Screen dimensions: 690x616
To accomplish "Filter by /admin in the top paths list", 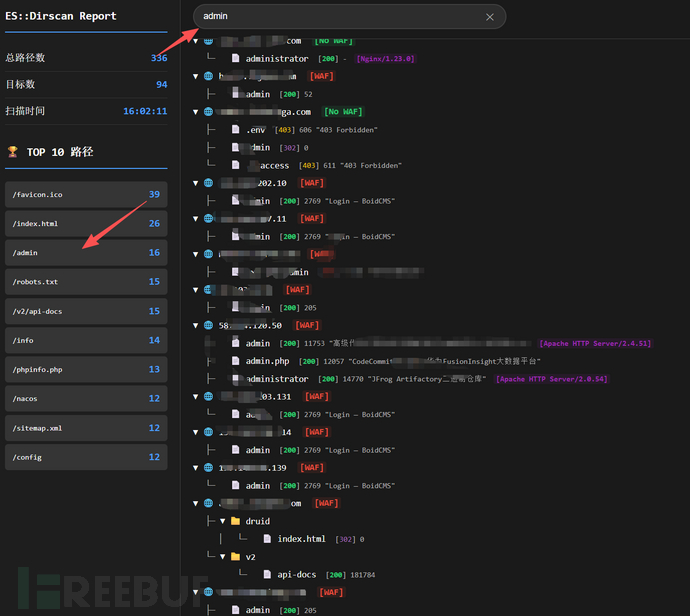I will (x=86, y=253).
